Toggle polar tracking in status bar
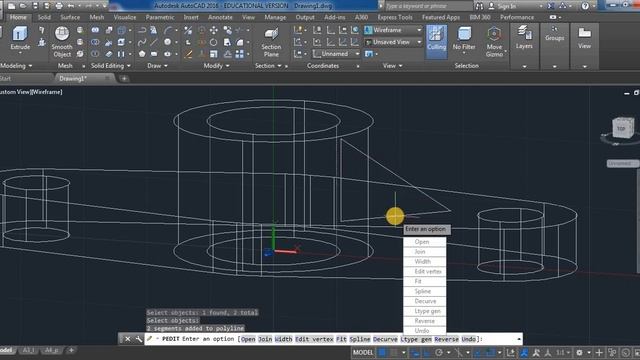640x360 pixels. click(x=439, y=352)
